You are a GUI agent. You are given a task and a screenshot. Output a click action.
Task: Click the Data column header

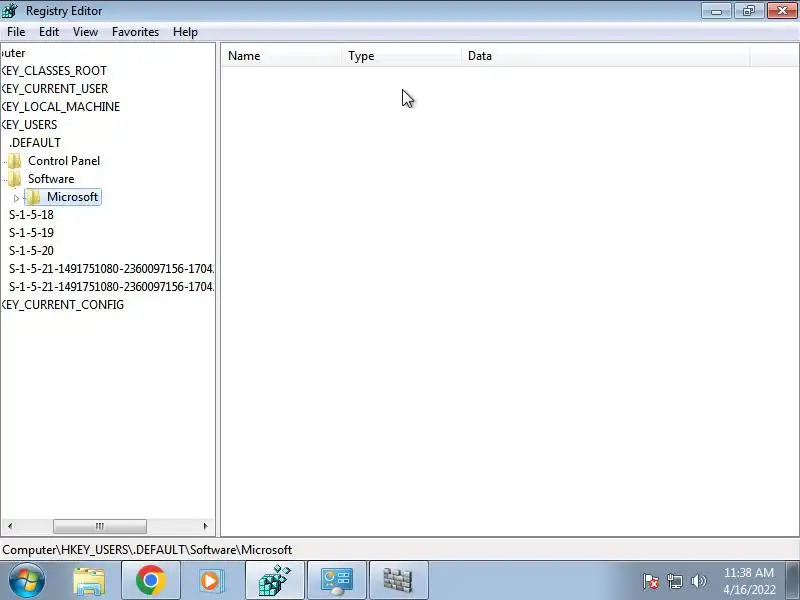pos(606,56)
